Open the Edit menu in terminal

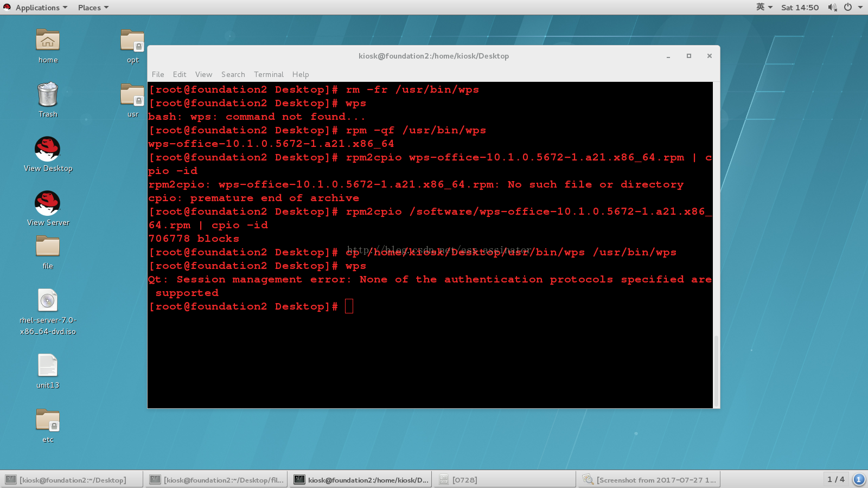180,74
